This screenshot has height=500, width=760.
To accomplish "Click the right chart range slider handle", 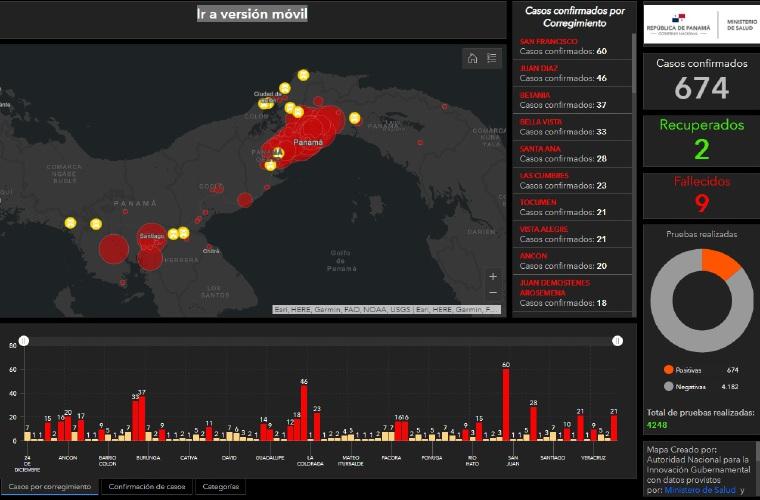I will [617, 341].
